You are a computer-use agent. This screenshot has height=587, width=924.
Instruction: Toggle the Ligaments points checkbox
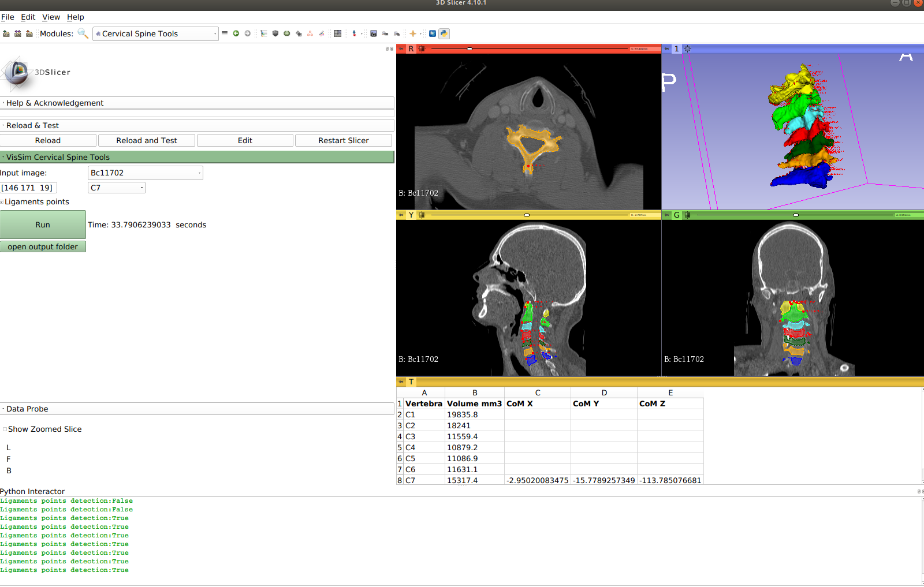click(x=2, y=202)
